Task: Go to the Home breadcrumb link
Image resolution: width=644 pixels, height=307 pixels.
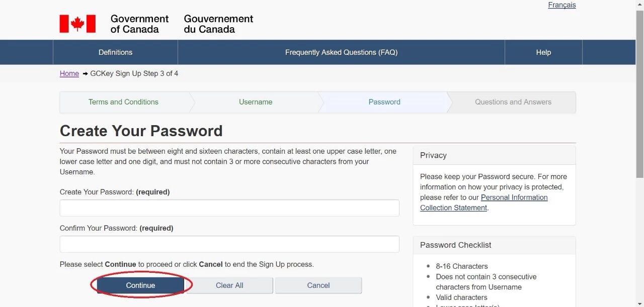Action: (69, 73)
